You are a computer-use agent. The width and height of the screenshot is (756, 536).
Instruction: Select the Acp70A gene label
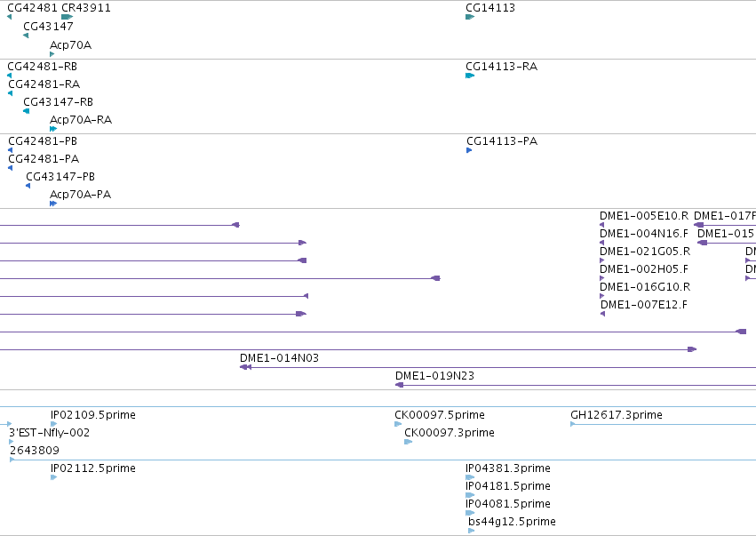pyautogui.click(x=70, y=44)
